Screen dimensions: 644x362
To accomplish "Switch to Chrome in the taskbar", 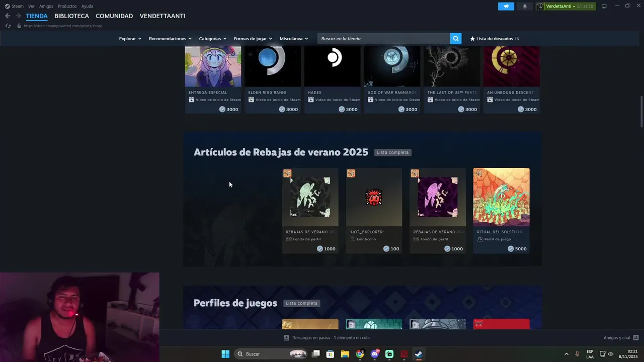I will [360, 354].
